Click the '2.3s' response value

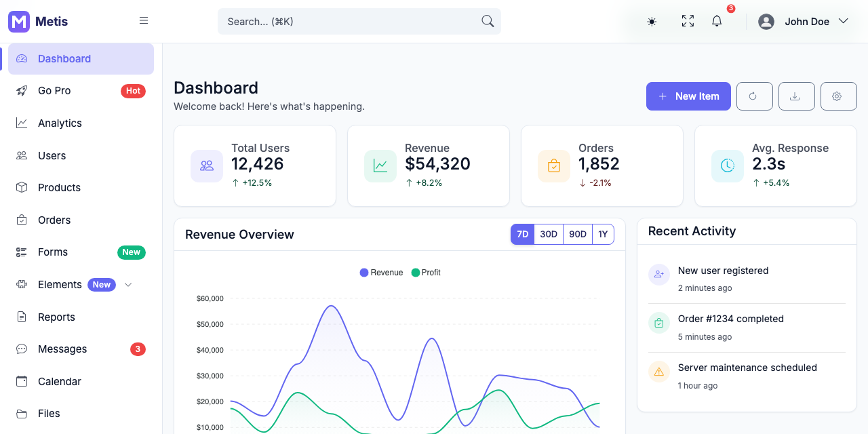(768, 164)
